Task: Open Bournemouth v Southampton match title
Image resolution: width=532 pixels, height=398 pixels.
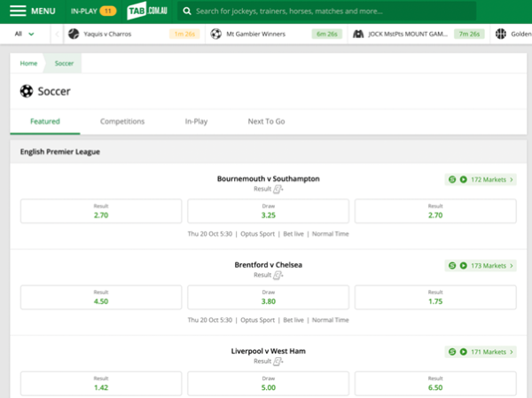Action: pos(269,179)
